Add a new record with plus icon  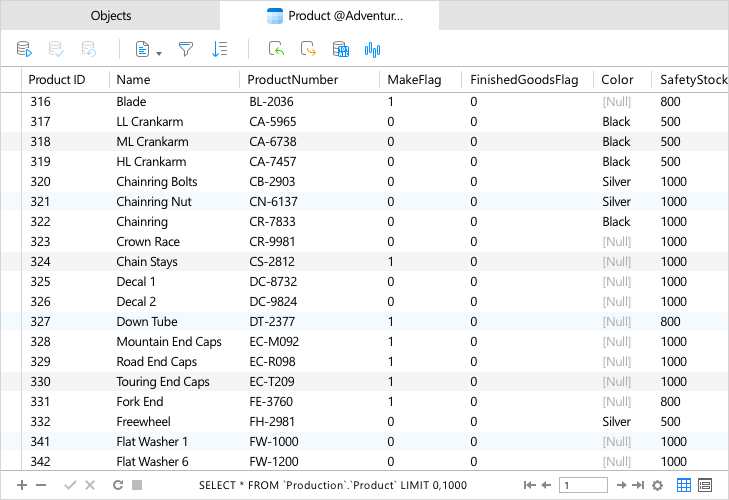tap(22, 485)
